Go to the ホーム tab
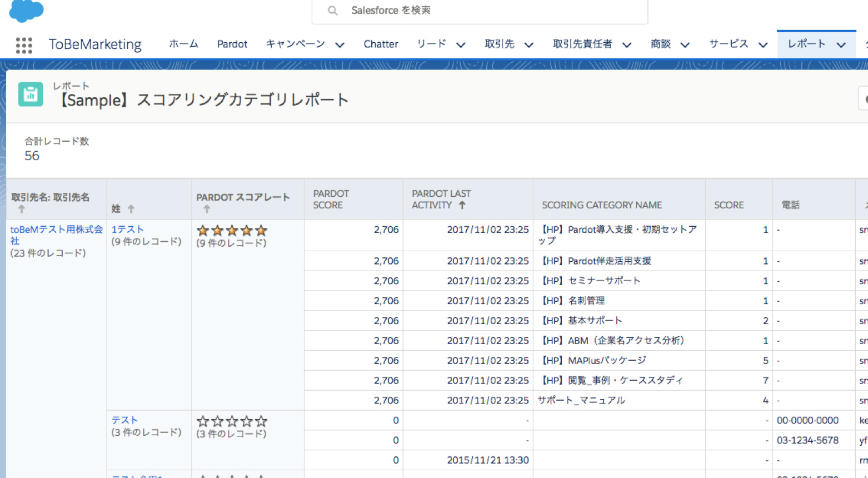Image resolution: width=868 pixels, height=478 pixels. 183,44
